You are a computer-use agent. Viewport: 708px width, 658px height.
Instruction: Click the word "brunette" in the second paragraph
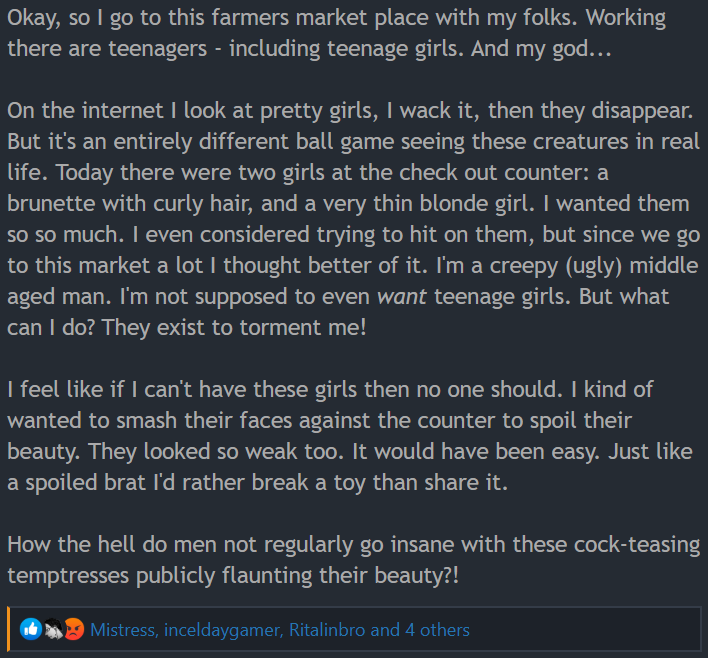click(x=51, y=204)
